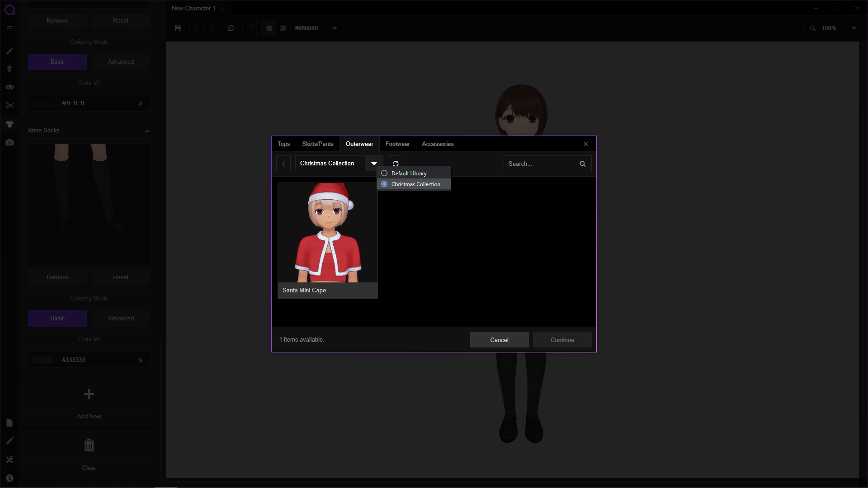Open the camera icon in the sidebar
Image resolution: width=868 pixels, height=488 pixels.
click(9, 142)
